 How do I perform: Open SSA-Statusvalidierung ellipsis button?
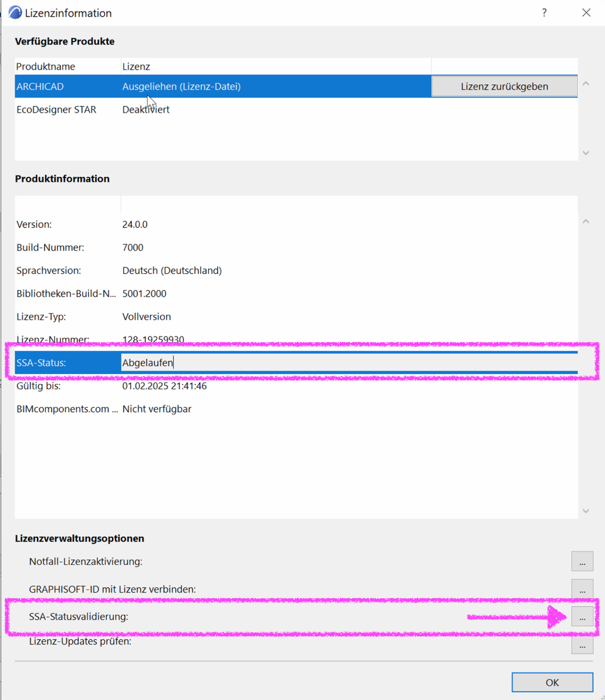[582, 617]
